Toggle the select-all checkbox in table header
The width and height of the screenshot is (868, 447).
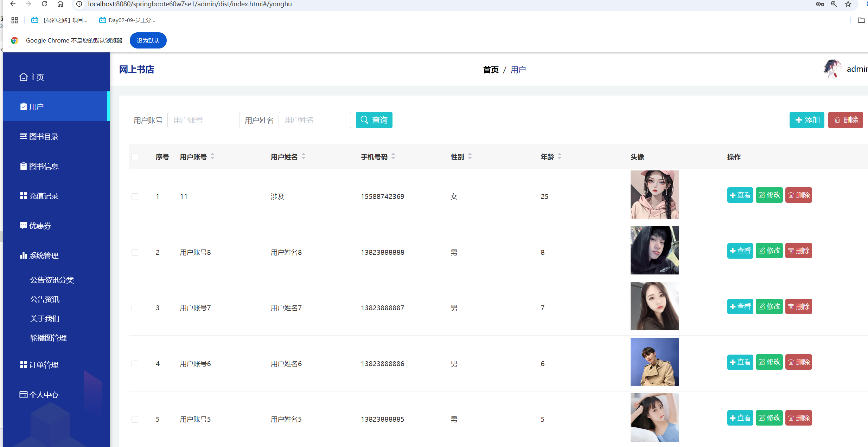[x=135, y=157]
